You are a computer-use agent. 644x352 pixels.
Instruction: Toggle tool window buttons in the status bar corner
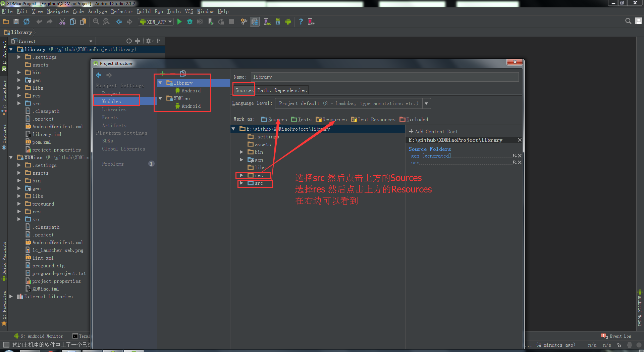[6, 345]
